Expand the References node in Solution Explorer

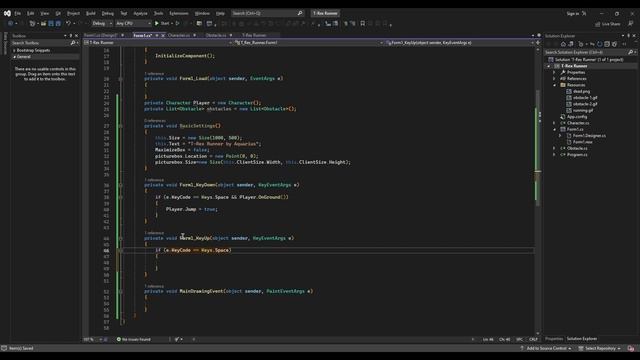pyautogui.click(x=554, y=79)
